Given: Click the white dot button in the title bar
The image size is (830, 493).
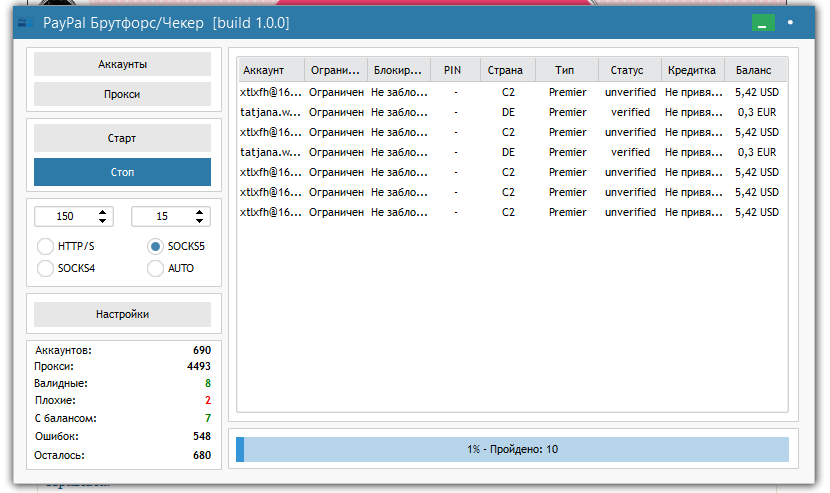Looking at the screenshot, I should tap(790, 23).
